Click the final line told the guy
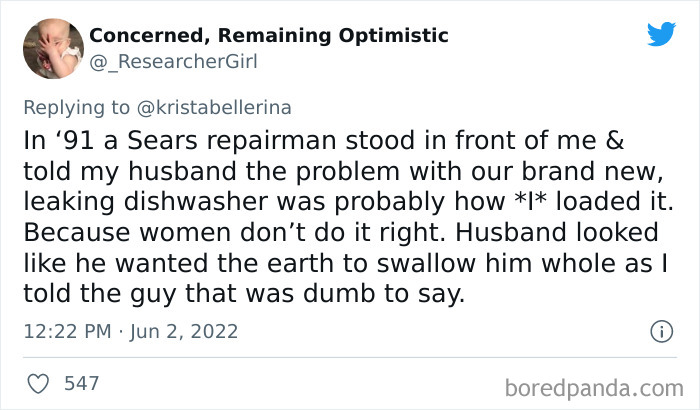The width and height of the screenshot is (700, 410). (x=244, y=293)
